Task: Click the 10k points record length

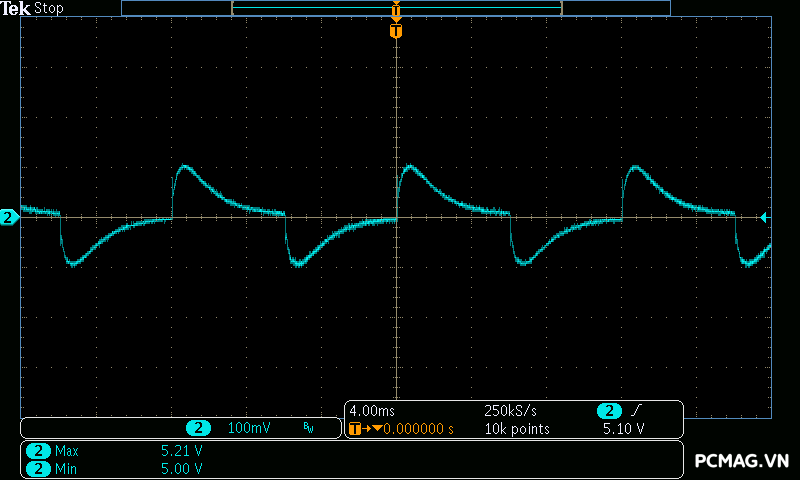Action: [516, 429]
